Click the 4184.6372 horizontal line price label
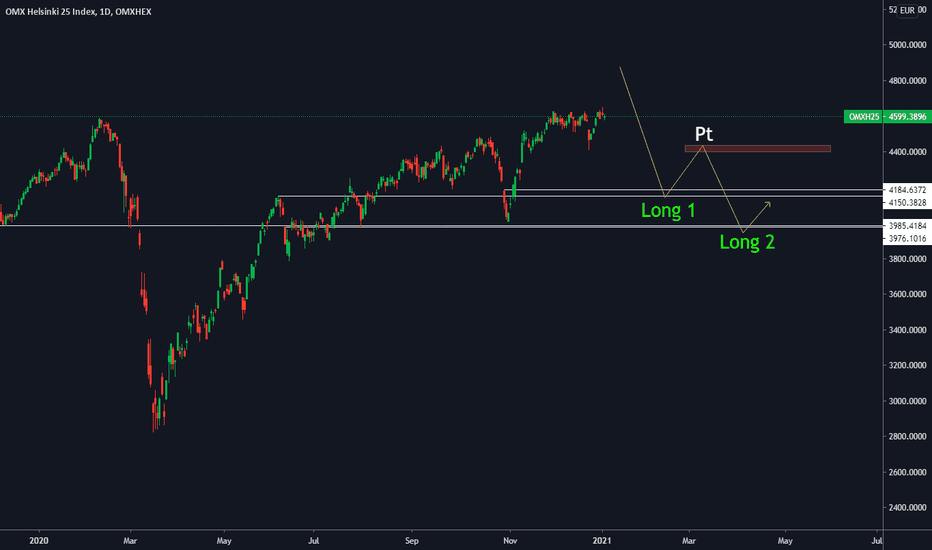The image size is (932, 550). (905, 190)
